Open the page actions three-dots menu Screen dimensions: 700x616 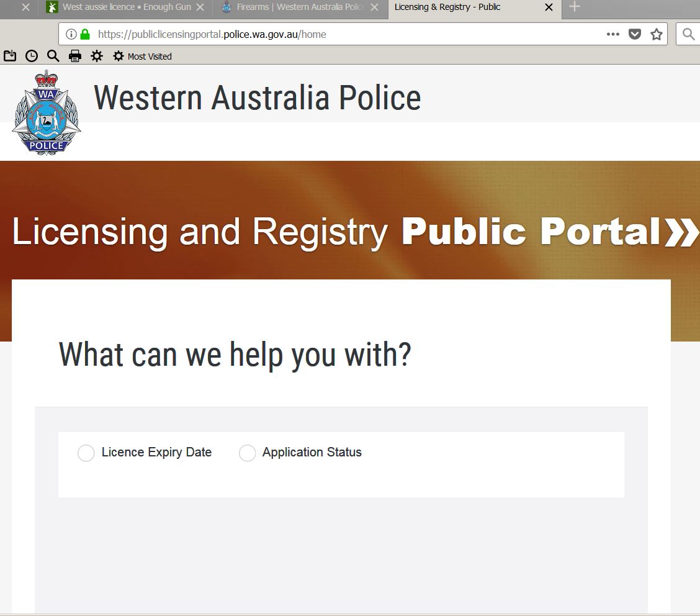(613, 34)
